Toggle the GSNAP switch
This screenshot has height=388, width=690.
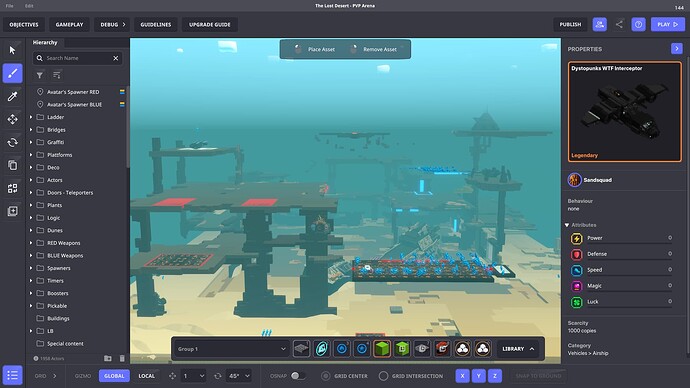pyautogui.click(x=298, y=376)
